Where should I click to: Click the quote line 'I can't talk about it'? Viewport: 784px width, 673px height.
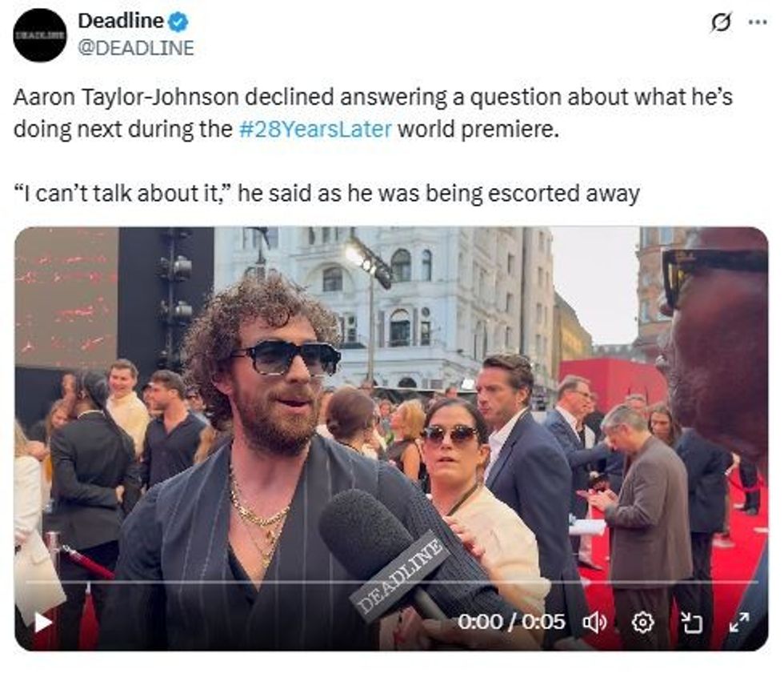[x=326, y=194]
